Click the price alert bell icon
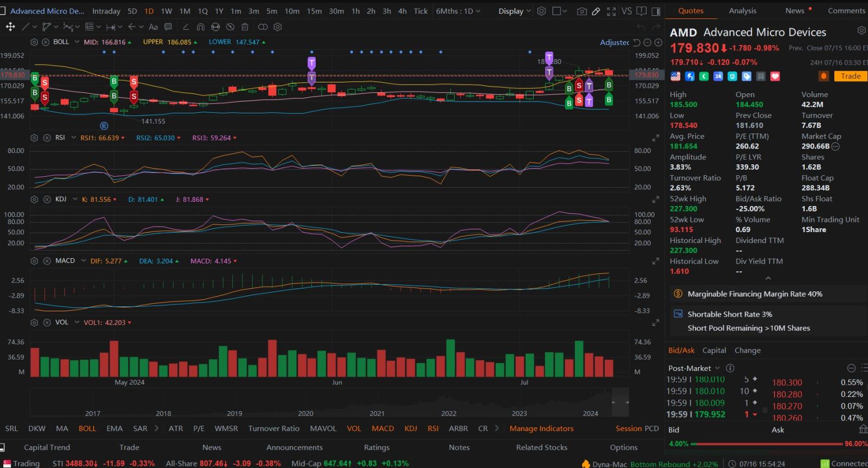The image size is (868, 468). point(824,76)
